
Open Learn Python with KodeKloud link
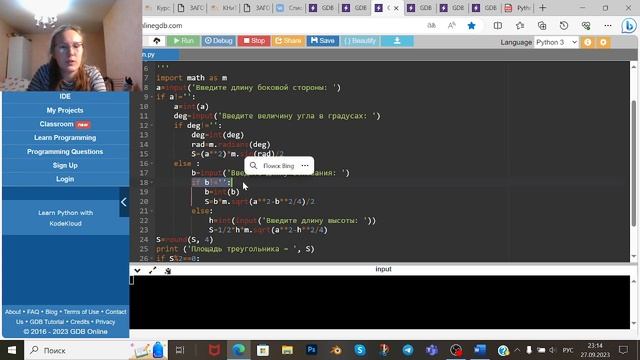click(65, 218)
